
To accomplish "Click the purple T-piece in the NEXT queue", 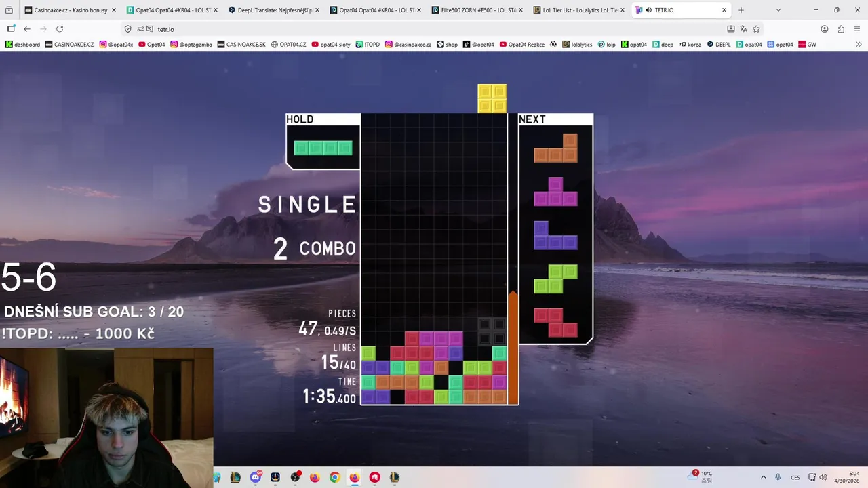I will [555, 192].
